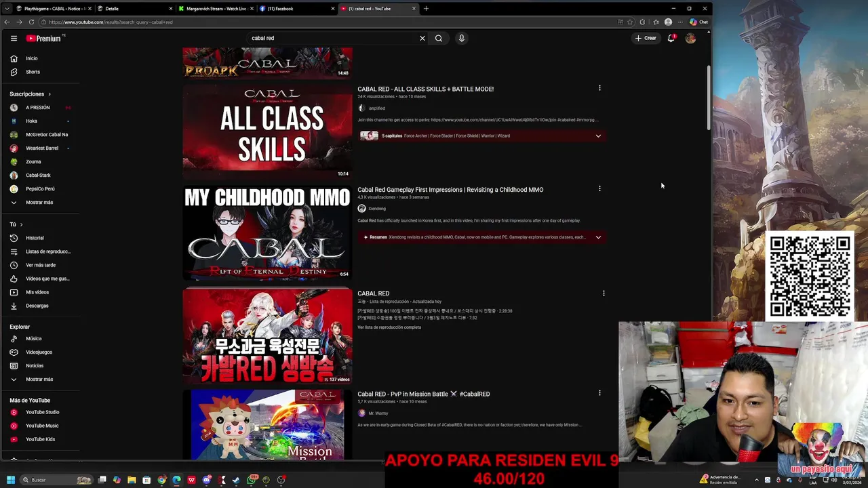The image size is (868, 488).
Task: Click the browser address bar
Action: [325, 22]
